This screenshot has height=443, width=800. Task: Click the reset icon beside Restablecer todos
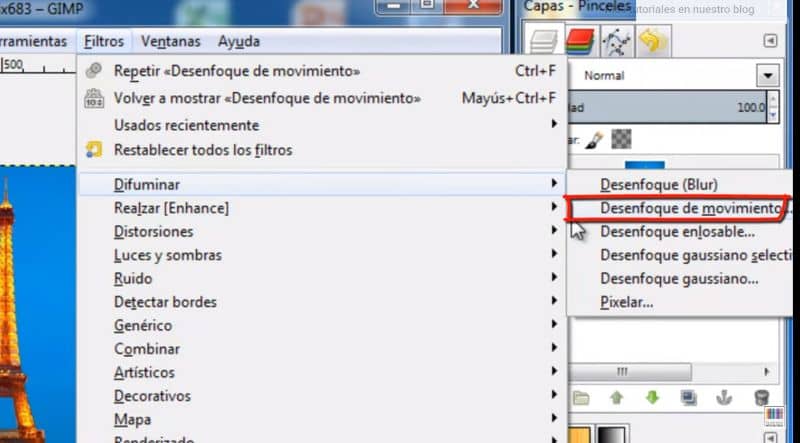coord(94,150)
